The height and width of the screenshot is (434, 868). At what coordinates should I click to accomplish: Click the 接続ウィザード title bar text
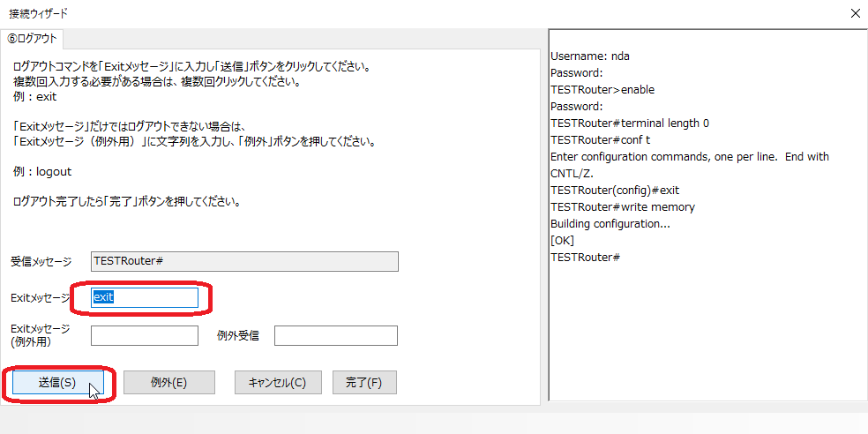(x=37, y=13)
